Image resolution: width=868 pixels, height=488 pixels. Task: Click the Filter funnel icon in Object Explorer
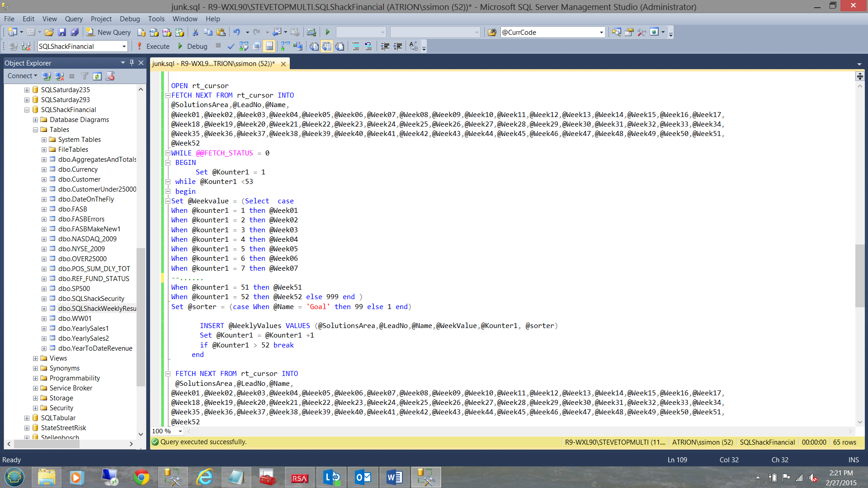[85, 76]
